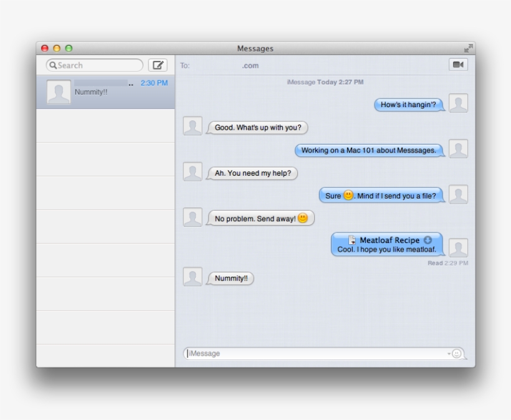Click avatar beside "No problem. Send away!"
The width and height of the screenshot is (511, 420).
point(193,217)
